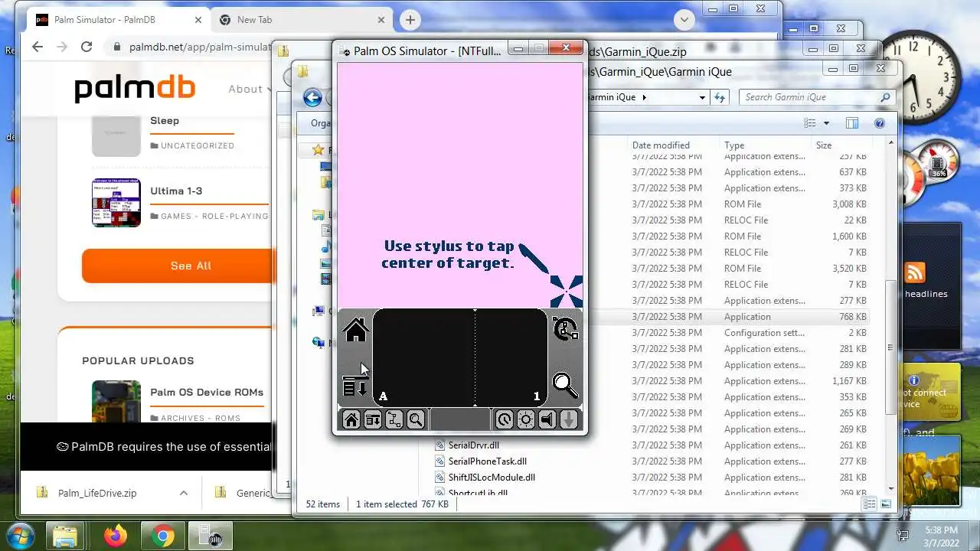Screen dimensions: 980x551
Task: Switch to details view using status bar icon
Action: (869, 504)
